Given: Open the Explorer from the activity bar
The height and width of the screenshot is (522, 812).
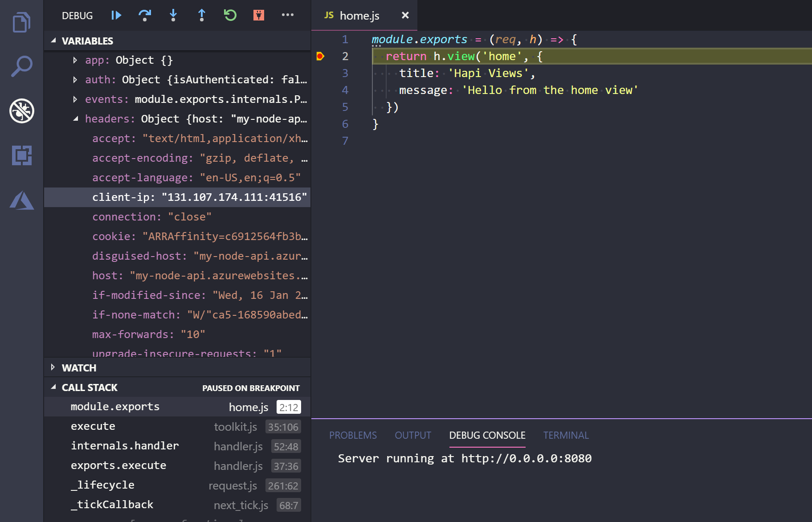Looking at the screenshot, I should point(21,22).
